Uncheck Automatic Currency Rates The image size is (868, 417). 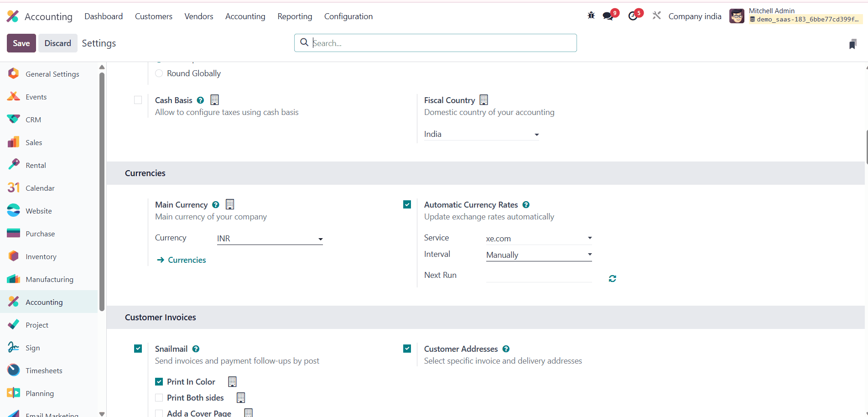click(407, 205)
